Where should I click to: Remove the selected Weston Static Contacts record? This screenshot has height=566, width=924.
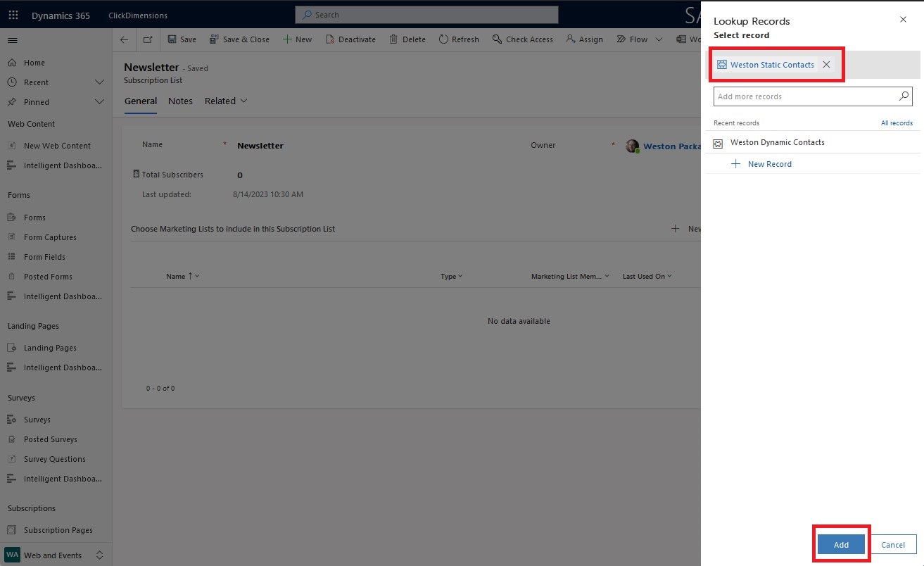click(826, 65)
